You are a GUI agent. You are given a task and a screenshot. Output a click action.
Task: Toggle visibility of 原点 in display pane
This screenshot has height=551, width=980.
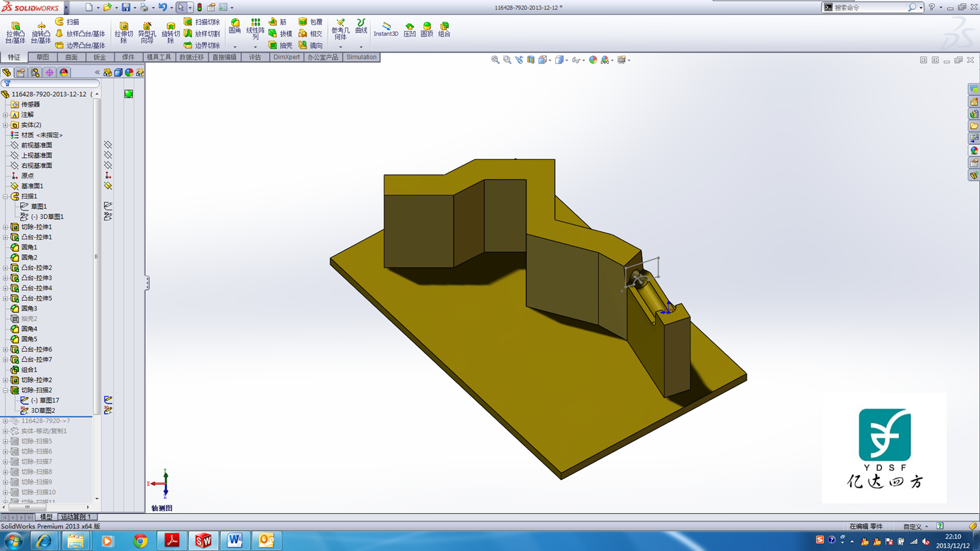pos(108,176)
